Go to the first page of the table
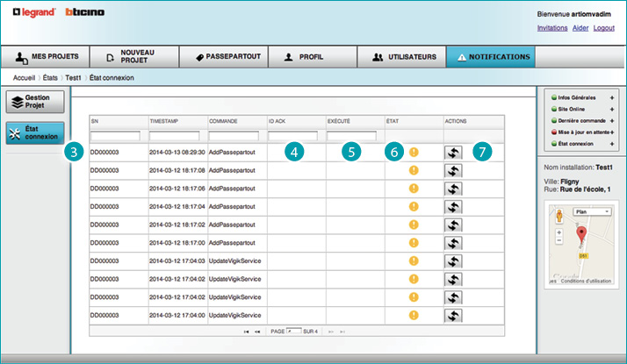Screen dimensions: 627x364 246,332
